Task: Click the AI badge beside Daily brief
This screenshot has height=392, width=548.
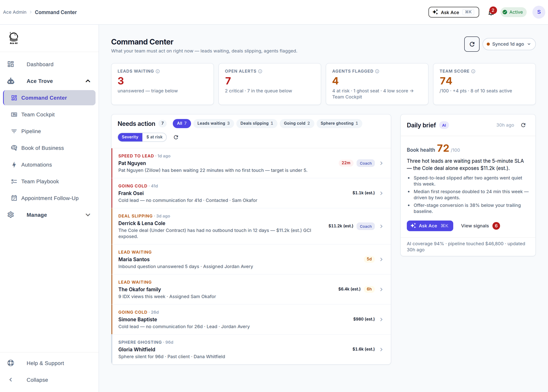Action: [x=444, y=125]
